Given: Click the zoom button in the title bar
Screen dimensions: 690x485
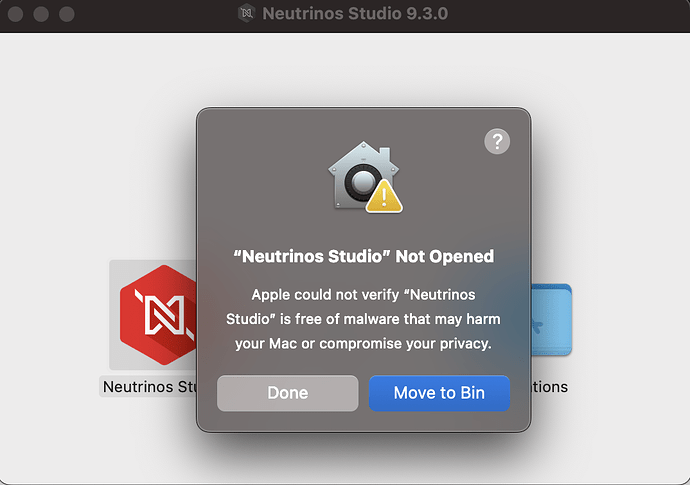Looking at the screenshot, I should click(66, 14).
